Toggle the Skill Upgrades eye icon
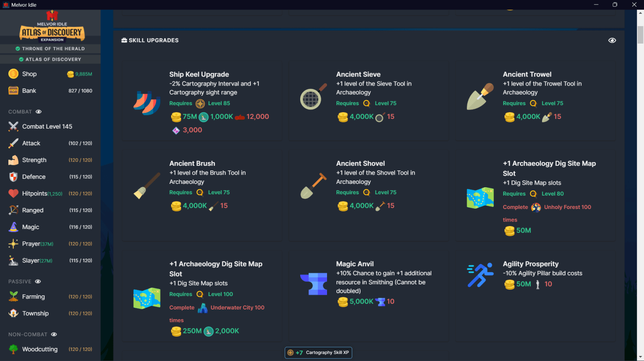 pos(612,40)
